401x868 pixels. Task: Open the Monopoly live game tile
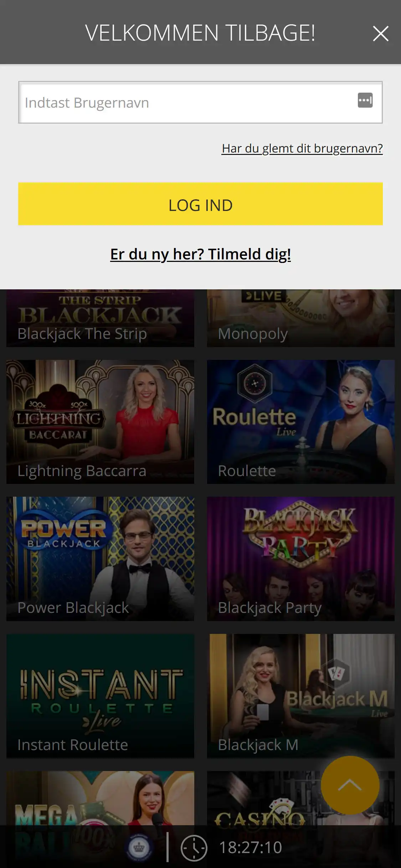tap(301, 318)
